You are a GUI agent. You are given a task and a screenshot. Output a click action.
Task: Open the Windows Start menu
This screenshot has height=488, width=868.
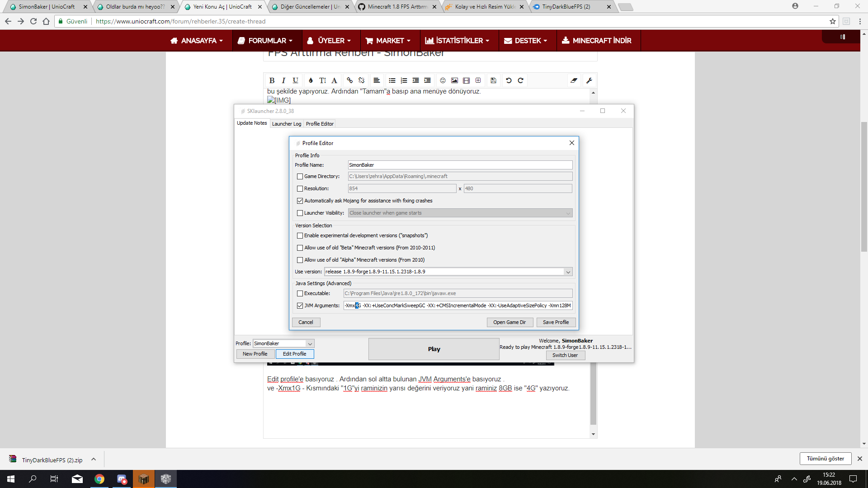point(11,479)
